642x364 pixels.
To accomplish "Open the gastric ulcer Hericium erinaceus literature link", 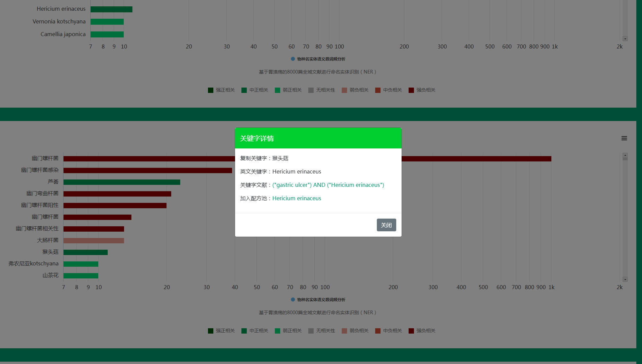I will [328, 185].
